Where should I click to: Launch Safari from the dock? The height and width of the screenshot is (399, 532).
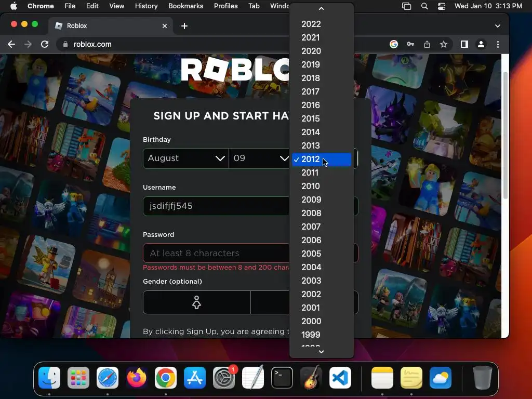pyautogui.click(x=108, y=378)
